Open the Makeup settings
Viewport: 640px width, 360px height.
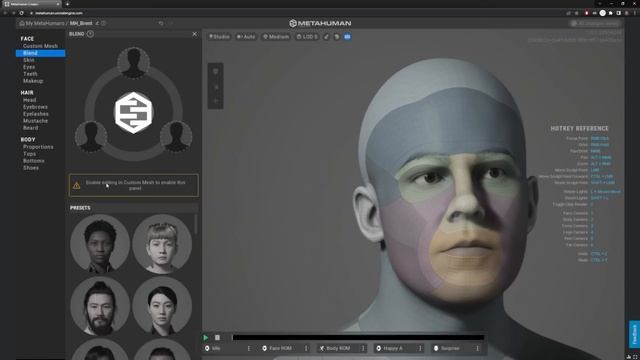point(33,81)
